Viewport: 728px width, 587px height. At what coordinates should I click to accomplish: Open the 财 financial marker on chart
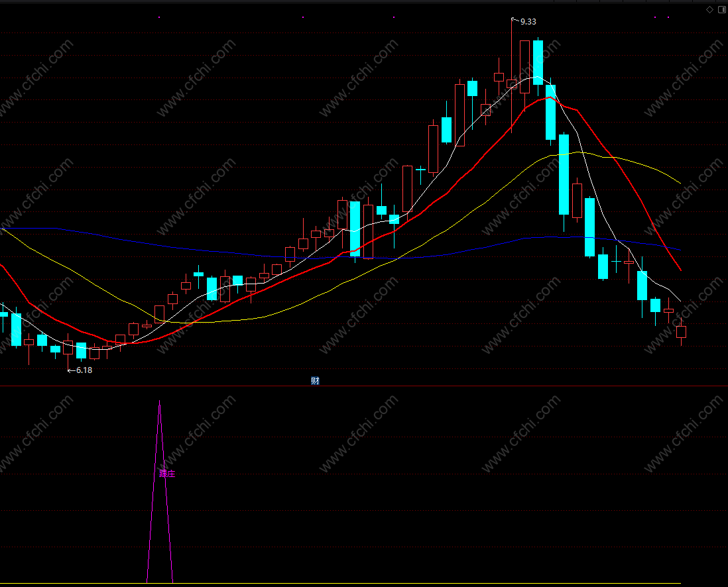(315, 381)
